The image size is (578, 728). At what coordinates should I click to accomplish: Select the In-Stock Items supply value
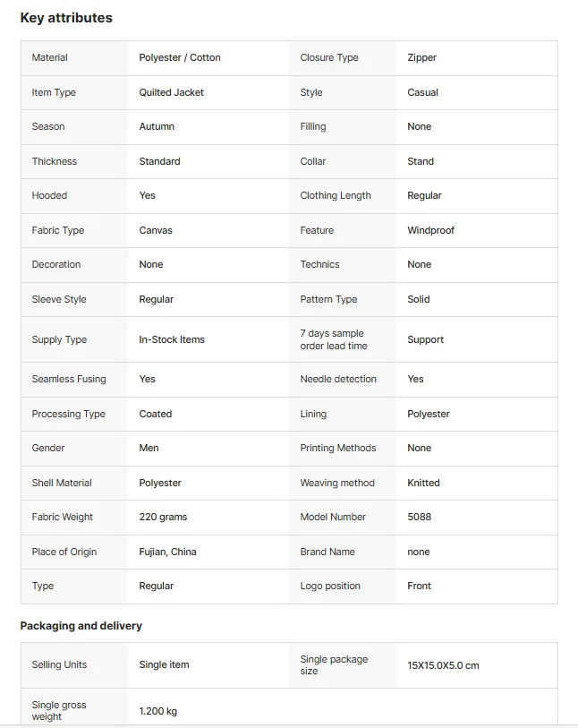(172, 339)
